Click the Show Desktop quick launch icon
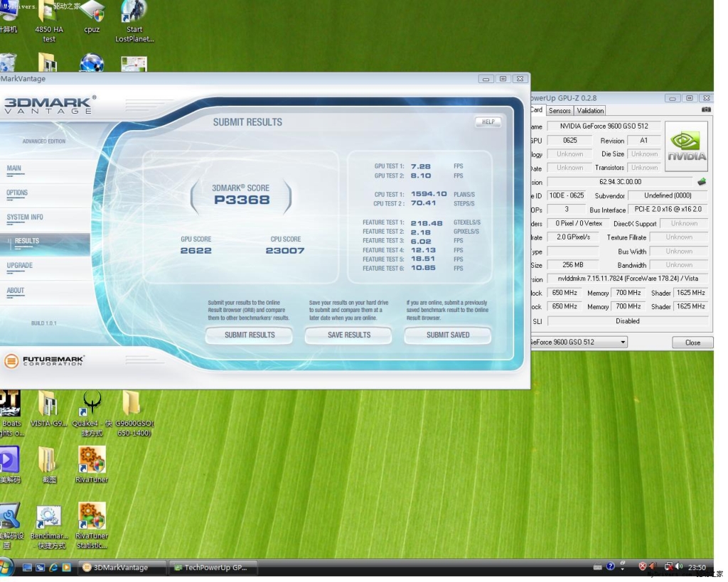Viewport: 728px width, 582px height. point(28,567)
